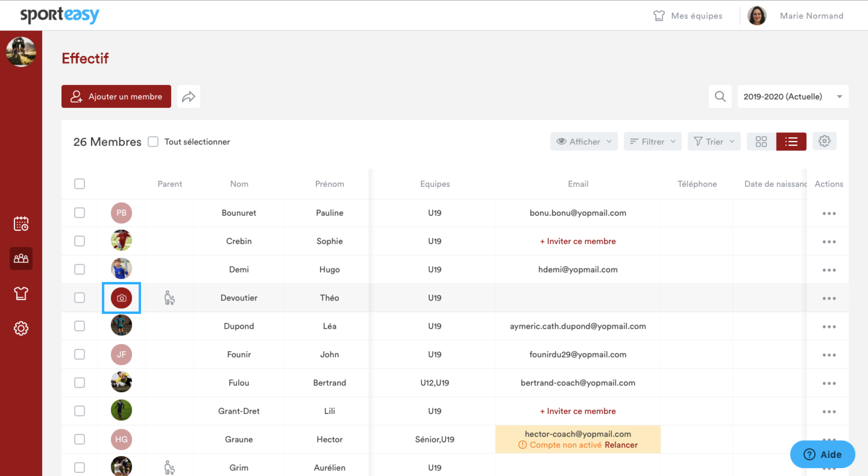Click the Email column header
The width and height of the screenshot is (868, 476).
pyautogui.click(x=578, y=184)
